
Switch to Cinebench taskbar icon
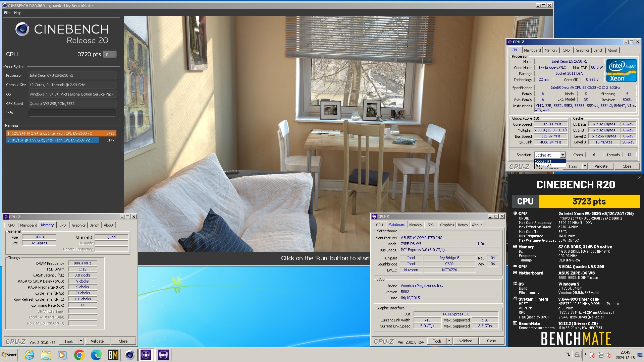click(129, 355)
